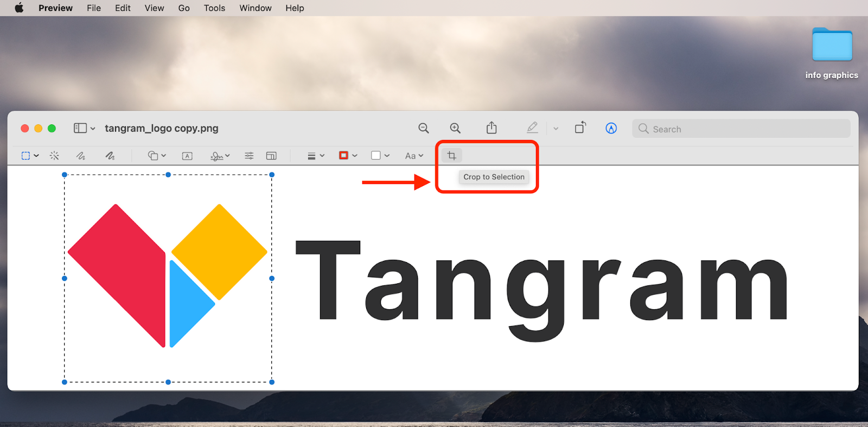Image resolution: width=868 pixels, height=427 pixels.
Task: Open the Edit menu
Action: tap(123, 8)
